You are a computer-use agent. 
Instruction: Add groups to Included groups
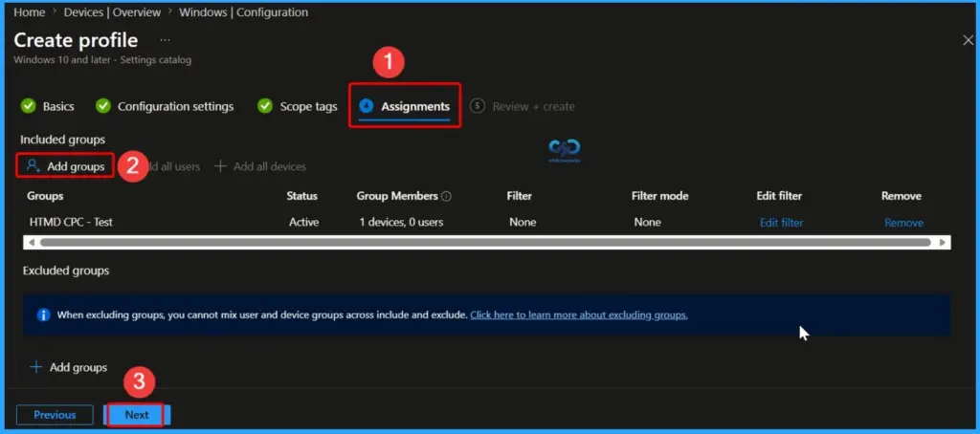(x=66, y=166)
